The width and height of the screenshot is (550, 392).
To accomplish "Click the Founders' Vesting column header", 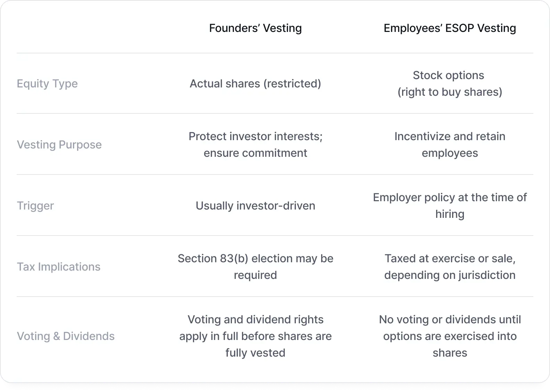I will [x=255, y=28].
